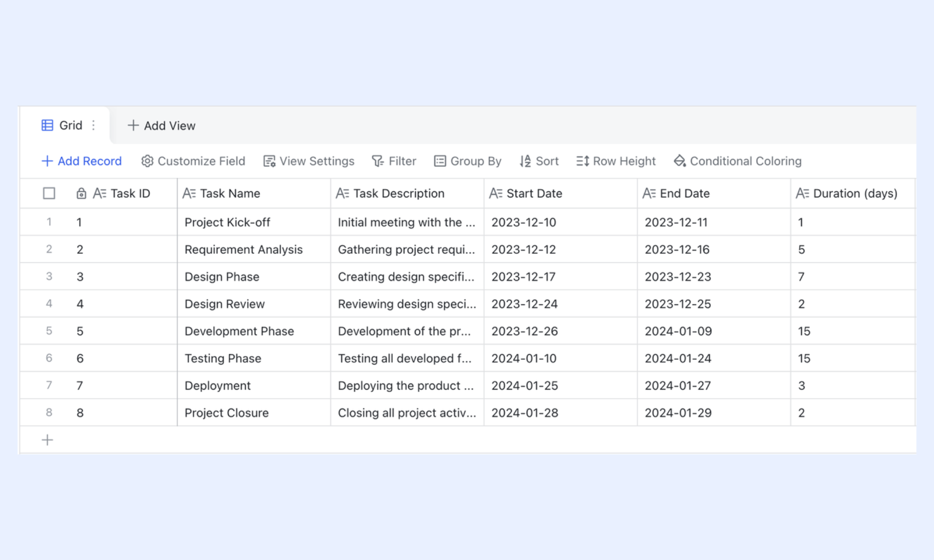Click the text type icon in Start Date header
Image resolution: width=934 pixels, height=560 pixels.
point(495,193)
